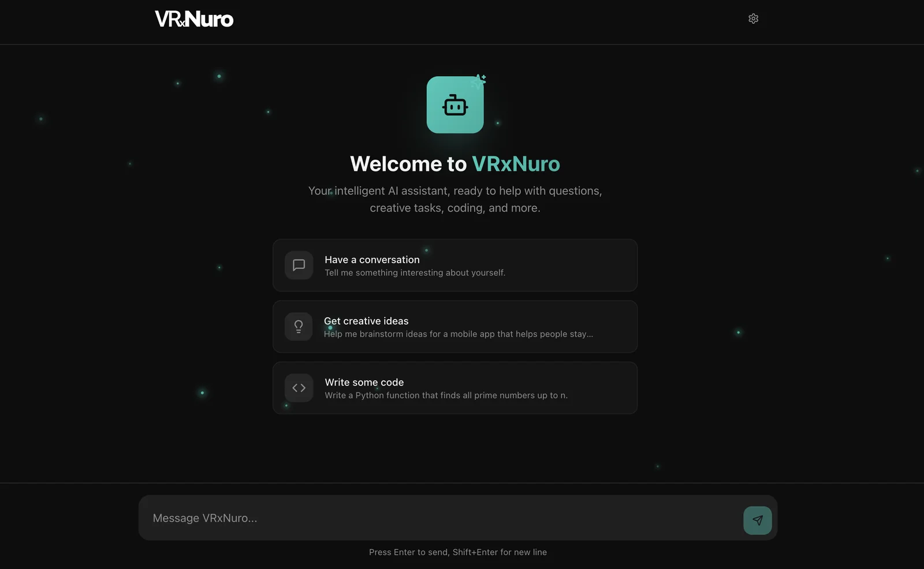This screenshot has width=924, height=569.
Task: Click the chat bubble icon beside Have a conversation
Action: click(299, 265)
